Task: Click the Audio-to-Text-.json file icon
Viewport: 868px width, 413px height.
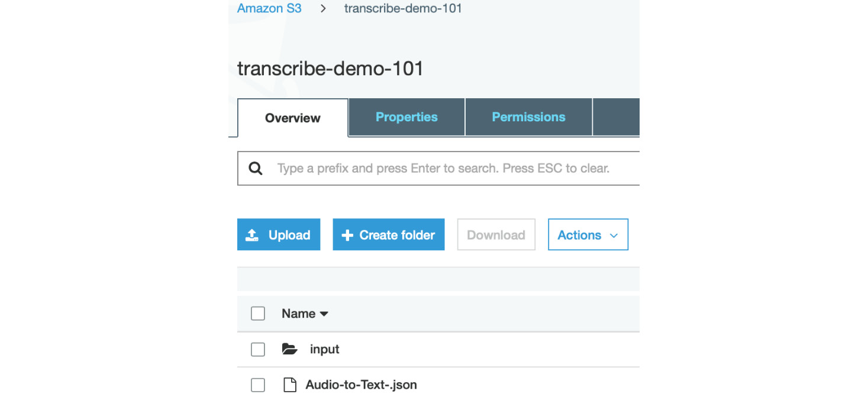Action: pyautogui.click(x=289, y=385)
